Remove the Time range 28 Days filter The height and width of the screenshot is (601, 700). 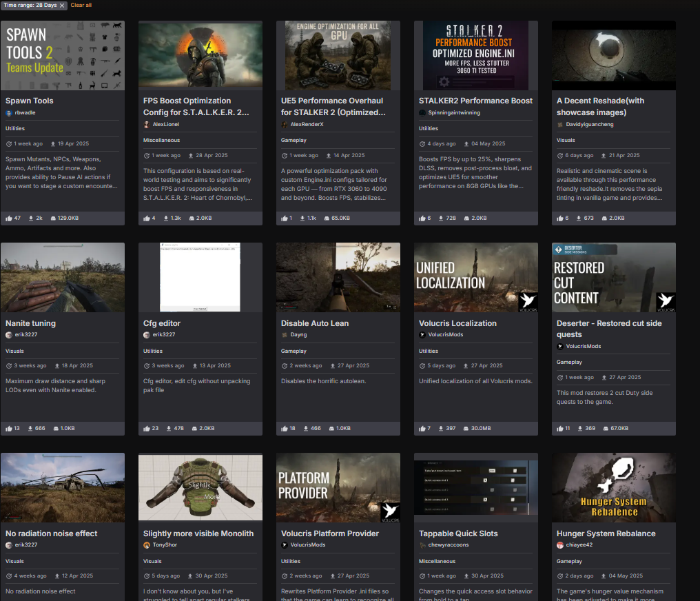[62, 6]
